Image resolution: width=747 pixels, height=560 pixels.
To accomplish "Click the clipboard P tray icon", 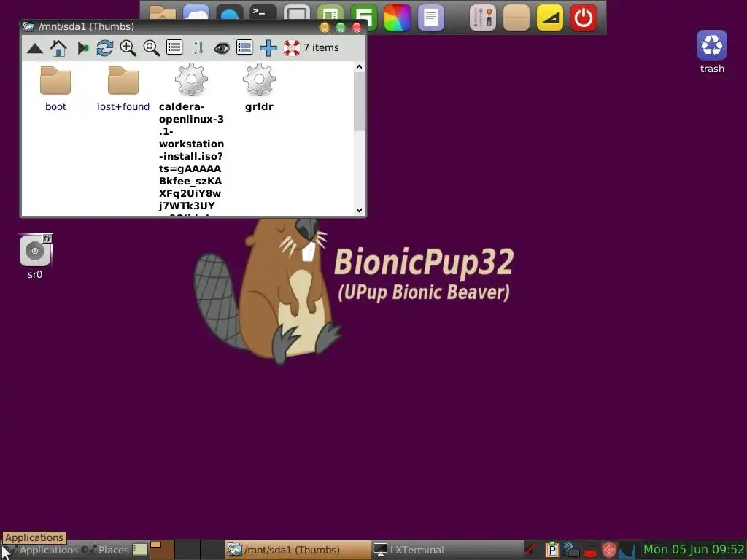I will tap(551, 550).
